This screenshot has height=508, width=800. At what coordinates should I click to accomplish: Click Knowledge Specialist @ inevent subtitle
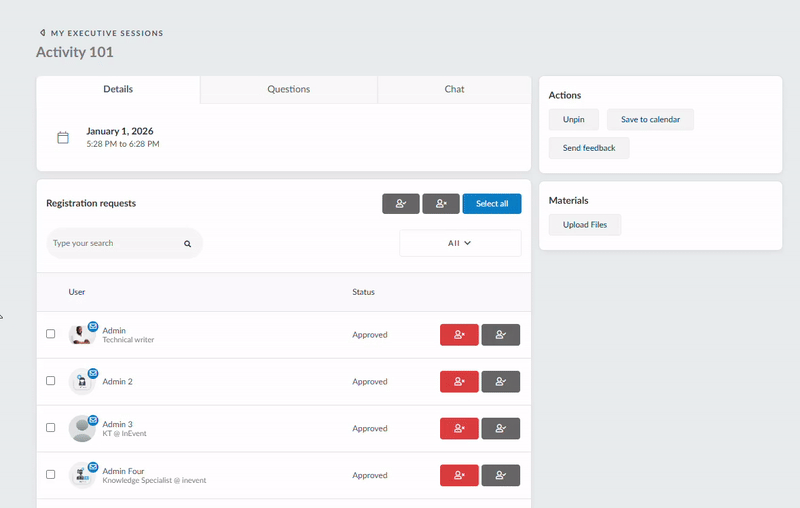154,480
